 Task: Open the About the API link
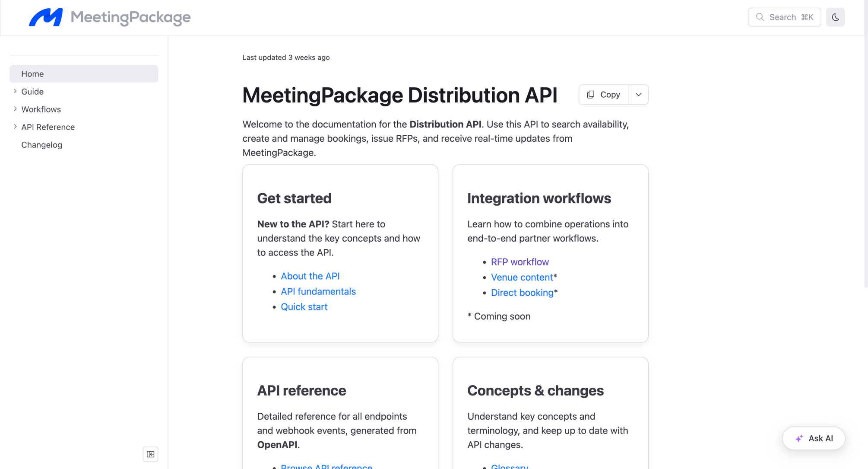(x=310, y=276)
